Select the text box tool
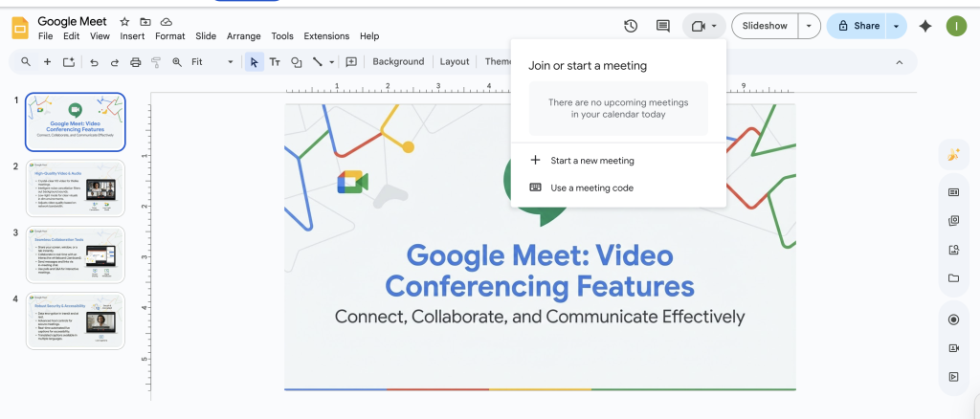This screenshot has height=419, width=980. pos(275,62)
